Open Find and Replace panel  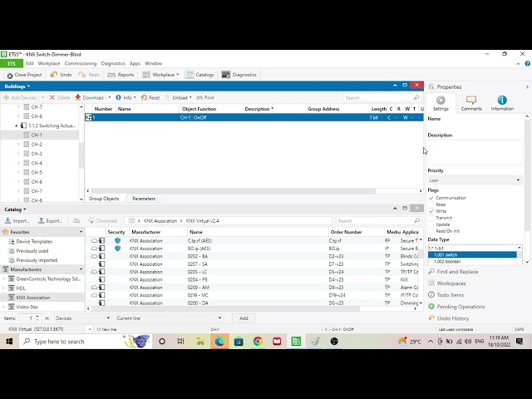click(453, 272)
